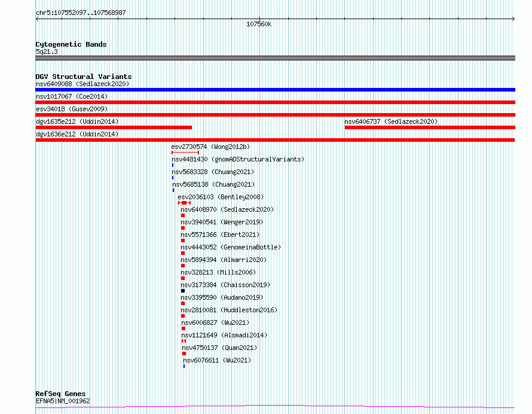This screenshot has width=532, height=414.
Task: Select nsv5683328 (Chuang2021) label
Action: pyautogui.click(x=213, y=172)
